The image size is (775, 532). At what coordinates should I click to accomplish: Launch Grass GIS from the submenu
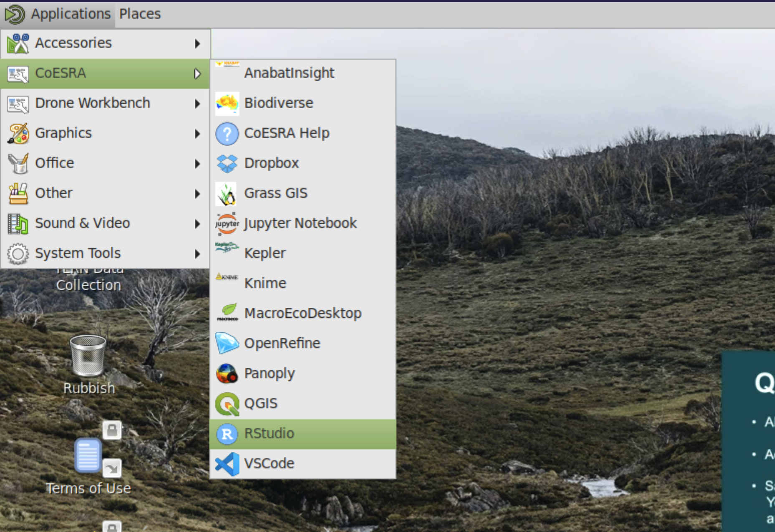[303, 193]
